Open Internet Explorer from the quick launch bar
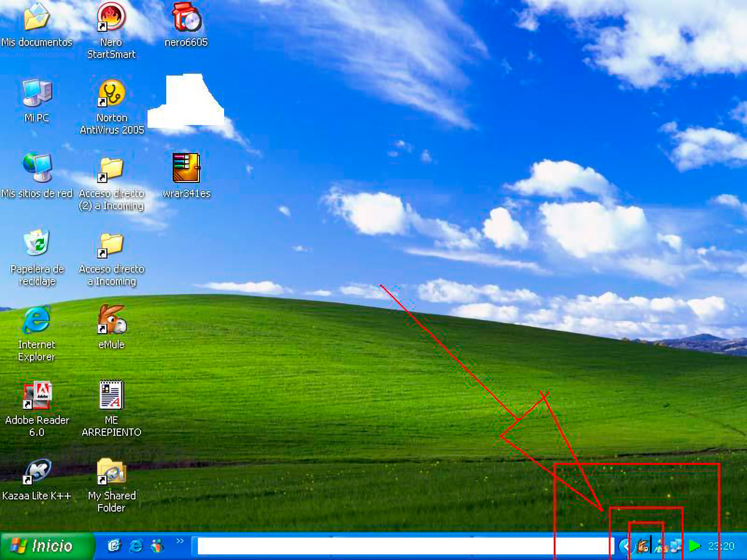The width and height of the screenshot is (747, 560). click(136, 546)
